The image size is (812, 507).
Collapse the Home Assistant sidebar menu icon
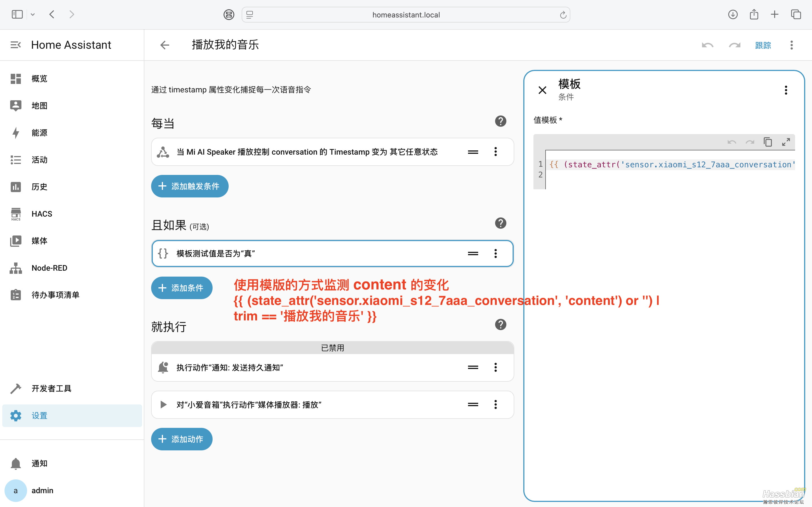click(x=16, y=45)
